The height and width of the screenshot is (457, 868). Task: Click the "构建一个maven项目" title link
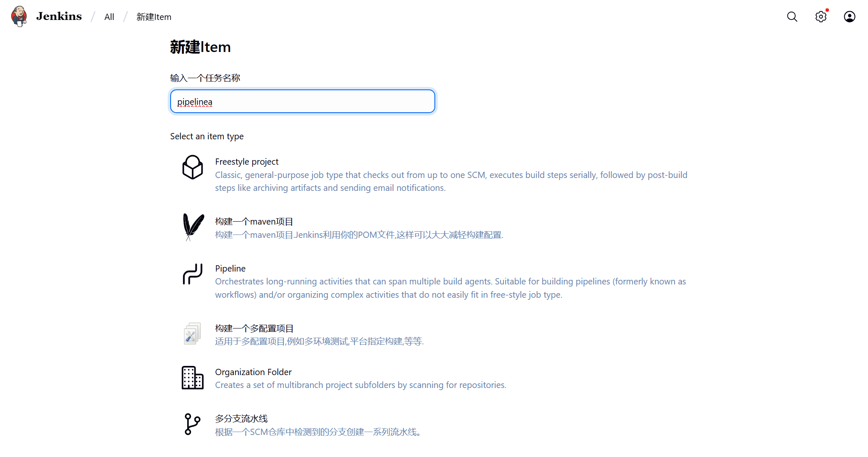click(x=253, y=222)
